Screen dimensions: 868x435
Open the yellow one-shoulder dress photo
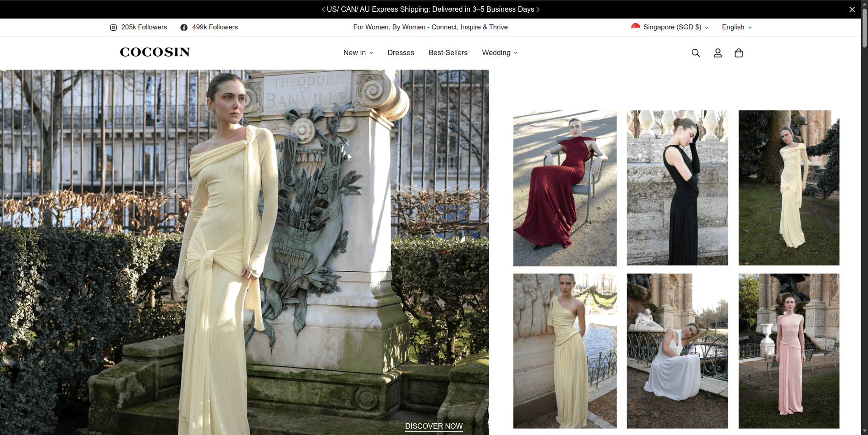click(x=565, y=351)
